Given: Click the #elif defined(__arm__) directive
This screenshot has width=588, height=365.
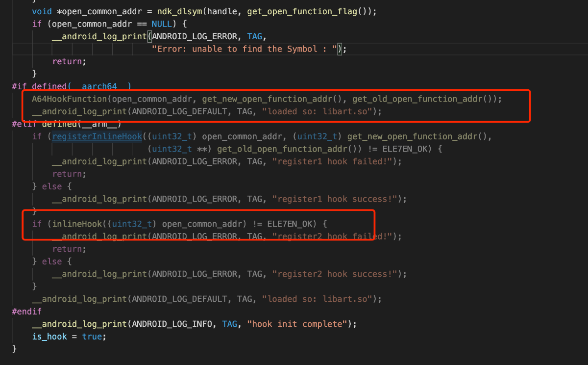Looking at the screenshot, I should point(67,124).
